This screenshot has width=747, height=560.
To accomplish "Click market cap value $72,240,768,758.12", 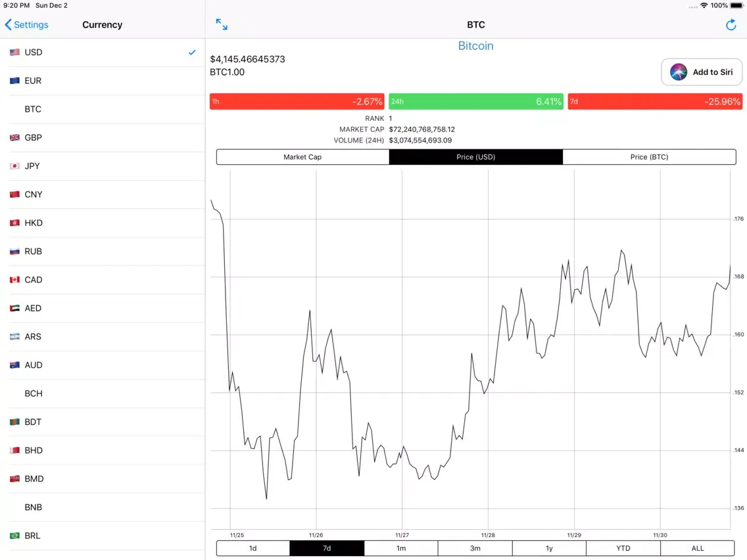I will pyautogui.click(x=422, y=129).
